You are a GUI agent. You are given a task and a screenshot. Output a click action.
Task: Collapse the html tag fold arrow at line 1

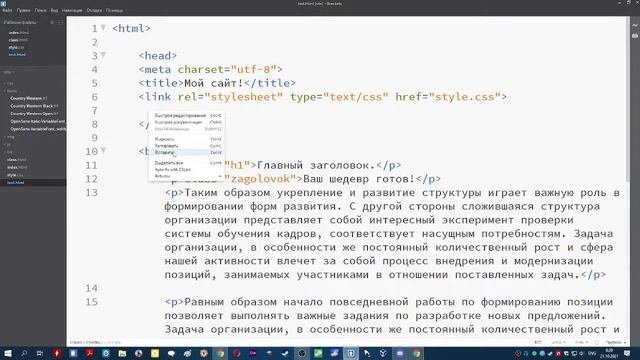tap(104, 28)
